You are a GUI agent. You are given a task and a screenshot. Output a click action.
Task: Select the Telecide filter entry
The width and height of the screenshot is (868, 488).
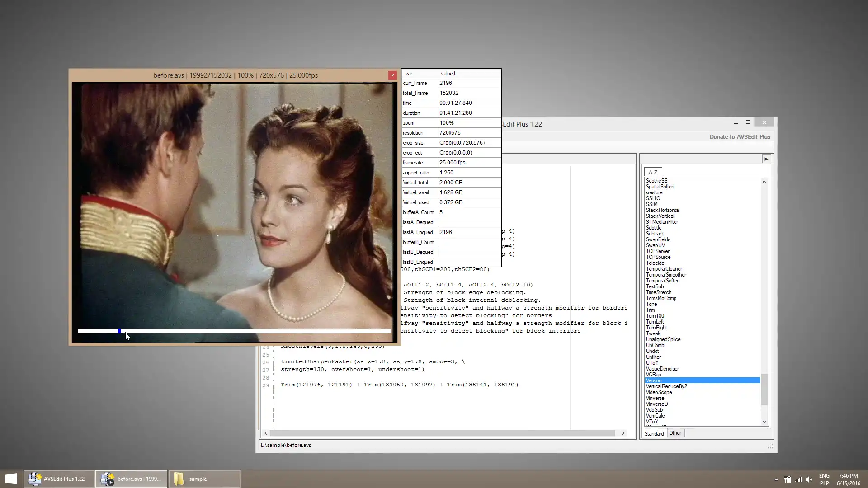[x=655, y=263]
